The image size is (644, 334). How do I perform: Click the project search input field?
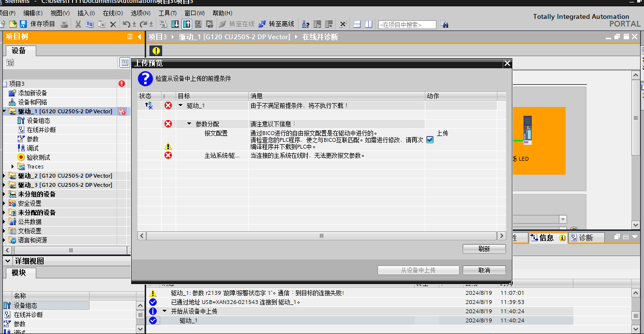pos(407,25)
